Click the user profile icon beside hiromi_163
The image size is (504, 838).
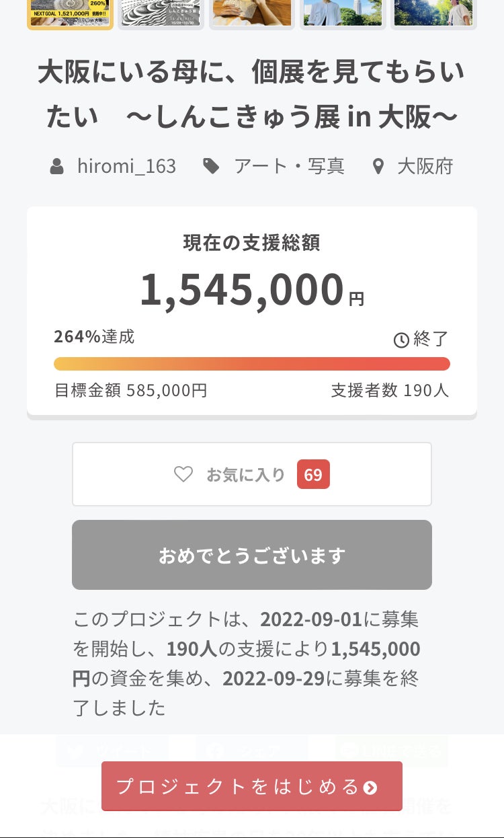tap(57, 166)
